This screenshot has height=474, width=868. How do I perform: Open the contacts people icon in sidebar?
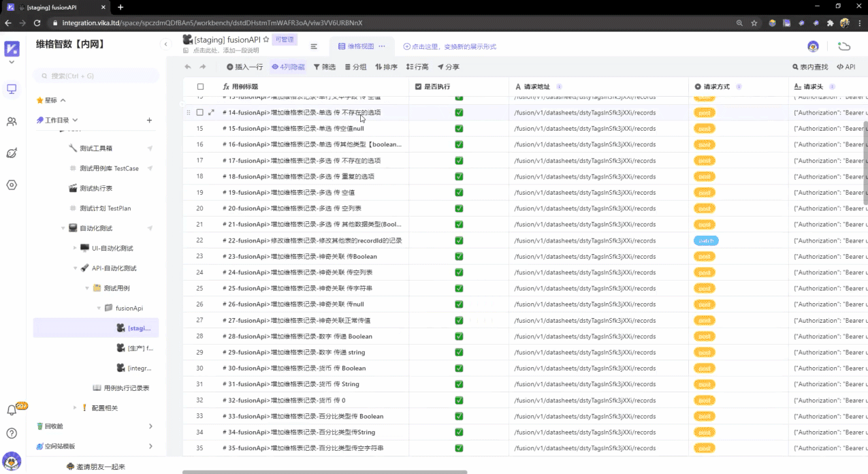point(12,122)
